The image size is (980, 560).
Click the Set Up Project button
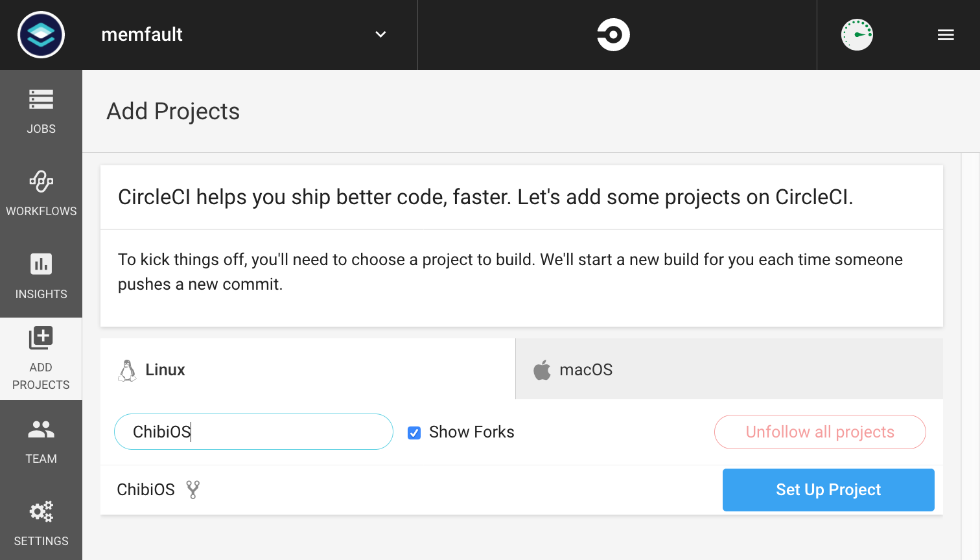pyautogui.click(x=828, y=490)
